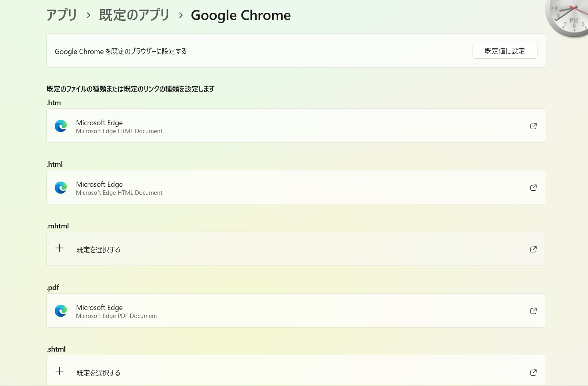588x386 pixels.
Task: Click the Google Chrome page title
Action: coord(241,15)
